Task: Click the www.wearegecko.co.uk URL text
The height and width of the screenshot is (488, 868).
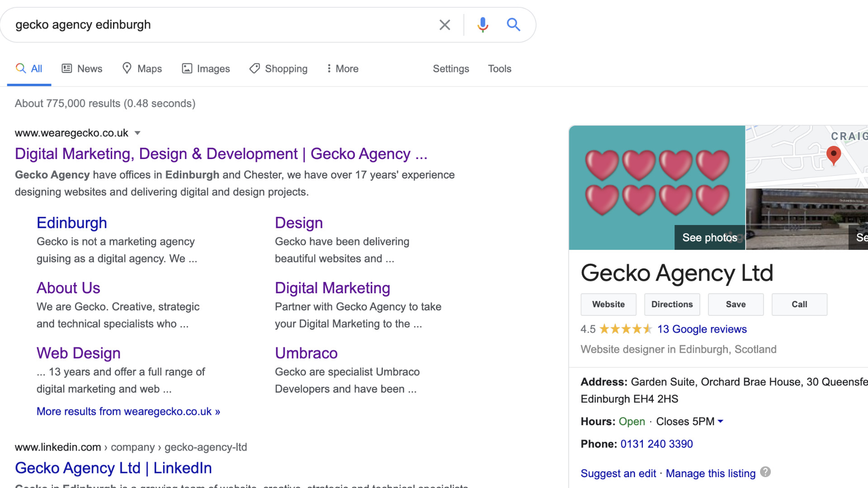Action: pos(71,133)
